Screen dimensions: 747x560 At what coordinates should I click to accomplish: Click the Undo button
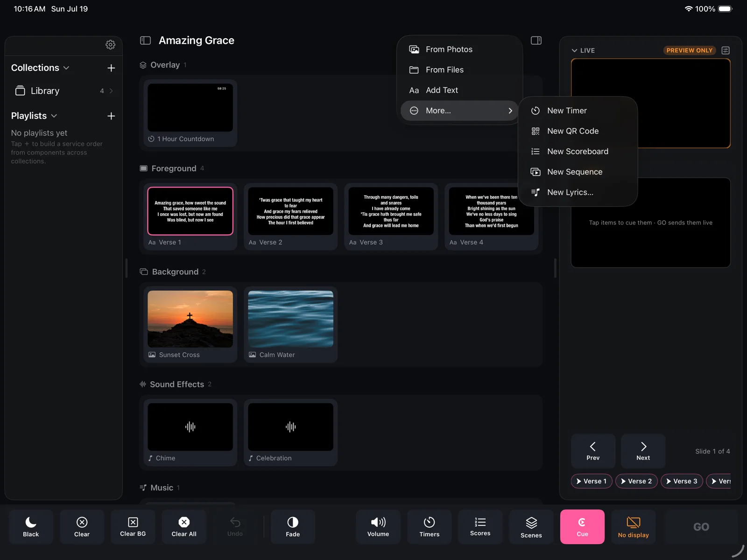click(x=235, y=527)
